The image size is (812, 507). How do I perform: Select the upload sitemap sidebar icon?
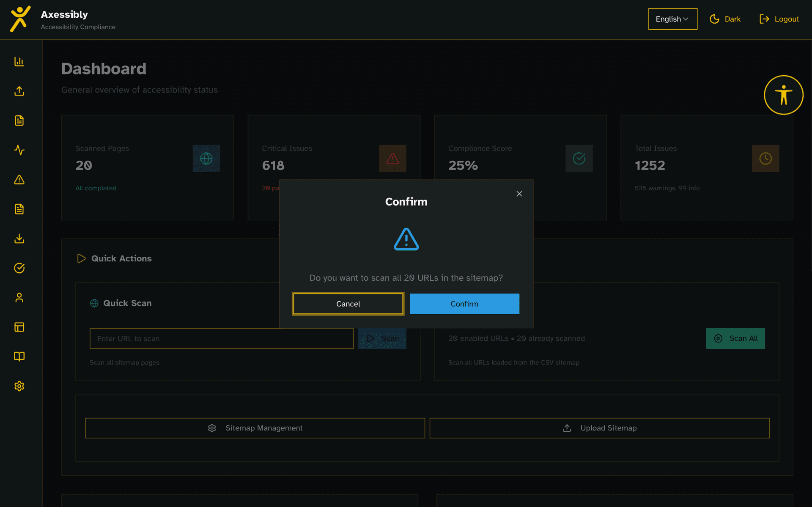[19, 91]
